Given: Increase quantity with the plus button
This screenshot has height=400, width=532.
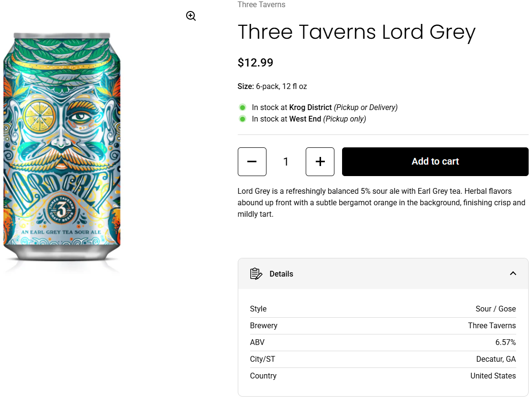Looking at the screenshot, I should click(320, 162).
